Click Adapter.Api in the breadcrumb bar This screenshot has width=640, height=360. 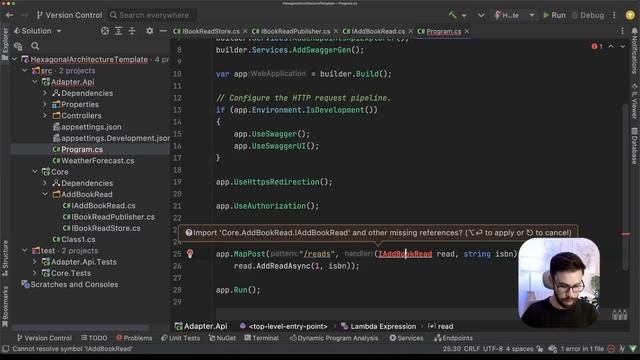coord(201,326)
